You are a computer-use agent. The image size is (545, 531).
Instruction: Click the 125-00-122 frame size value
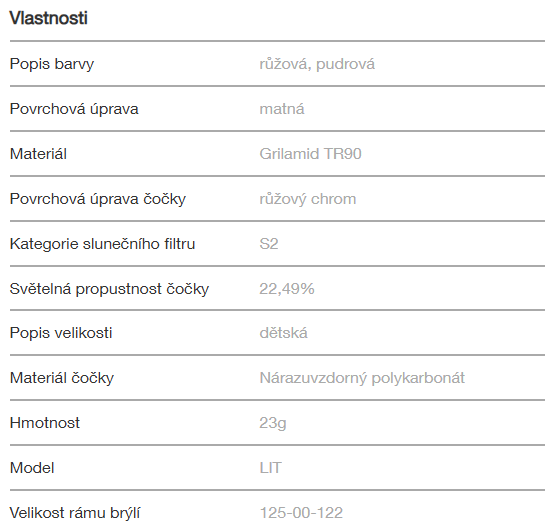point(301,513)
